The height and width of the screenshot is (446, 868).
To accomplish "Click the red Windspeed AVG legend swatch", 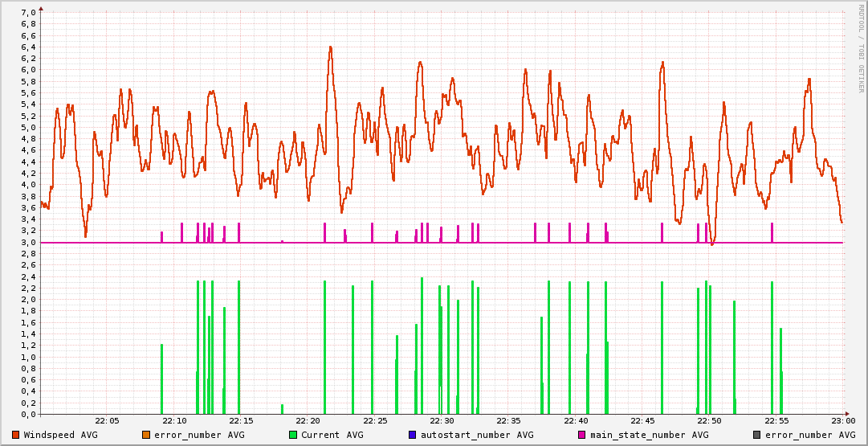I will 15,435.
